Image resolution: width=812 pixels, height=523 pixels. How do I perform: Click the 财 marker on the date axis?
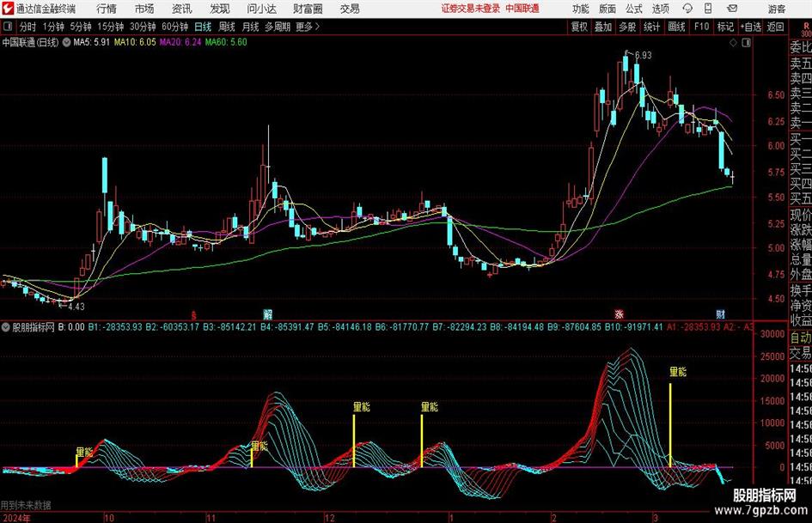tap(720, 314)
